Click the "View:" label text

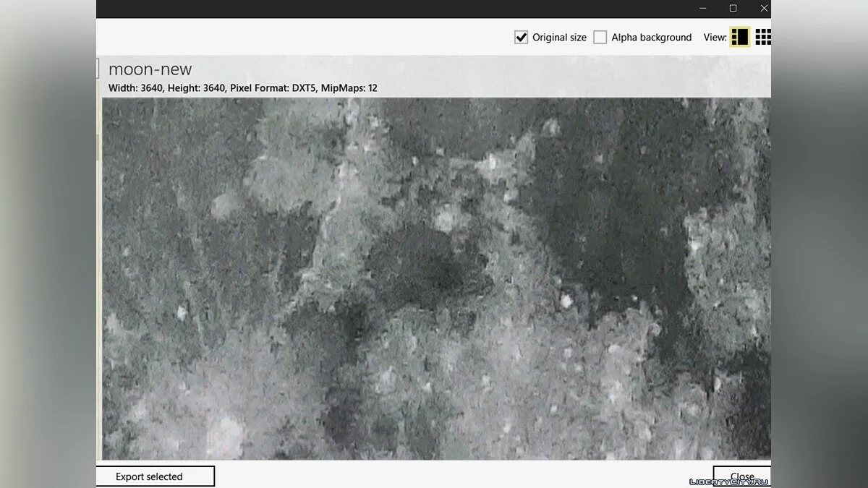click(715, 38)
